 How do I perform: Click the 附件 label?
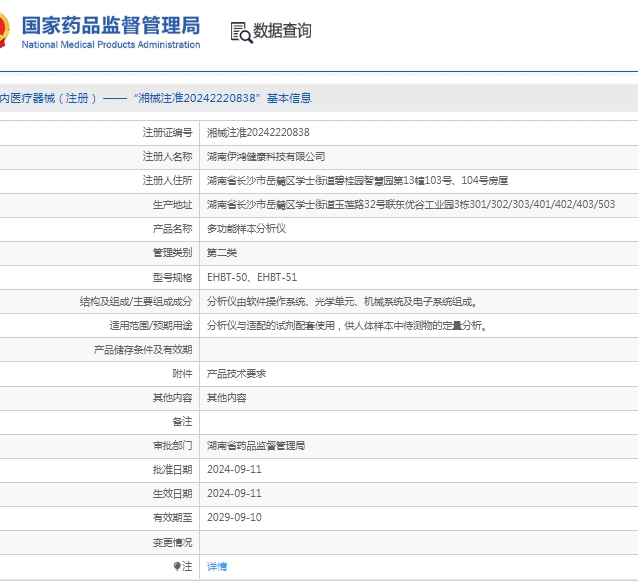[x=182, y=374]
